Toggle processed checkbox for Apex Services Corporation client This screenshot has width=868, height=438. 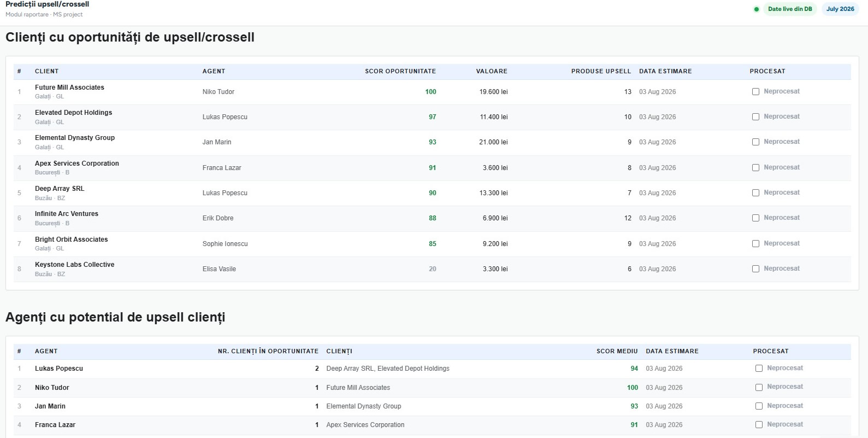tap(755, 168)
